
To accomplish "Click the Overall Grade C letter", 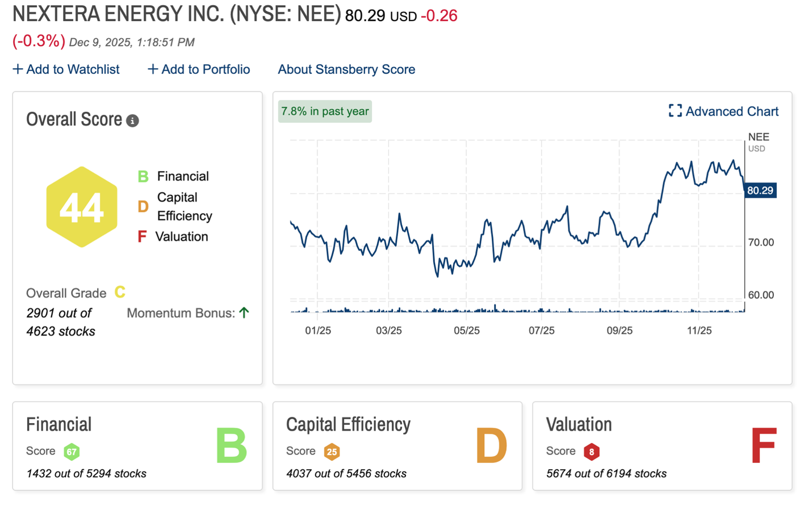I will point(120,292).
